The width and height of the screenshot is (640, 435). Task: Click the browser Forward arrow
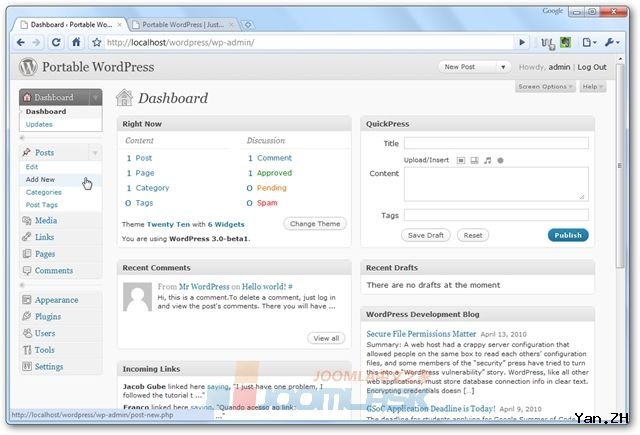tap(36, 42)
